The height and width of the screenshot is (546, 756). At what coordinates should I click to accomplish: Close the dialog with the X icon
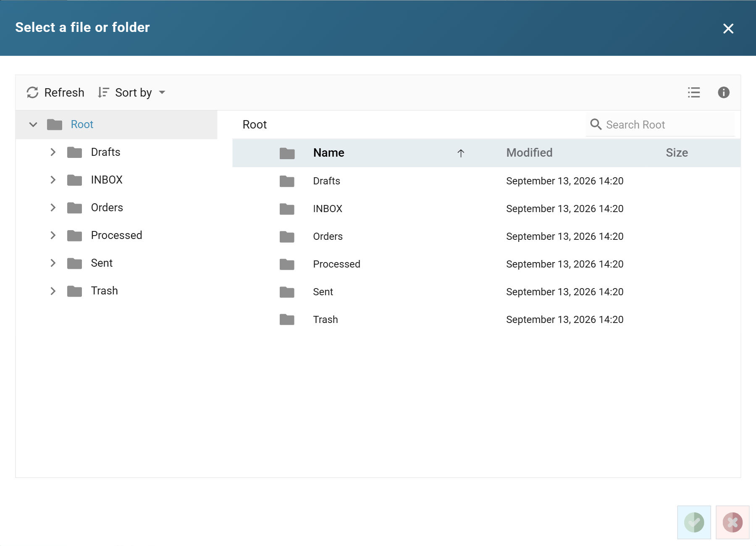pyautogui.click(x=728, y=29)
